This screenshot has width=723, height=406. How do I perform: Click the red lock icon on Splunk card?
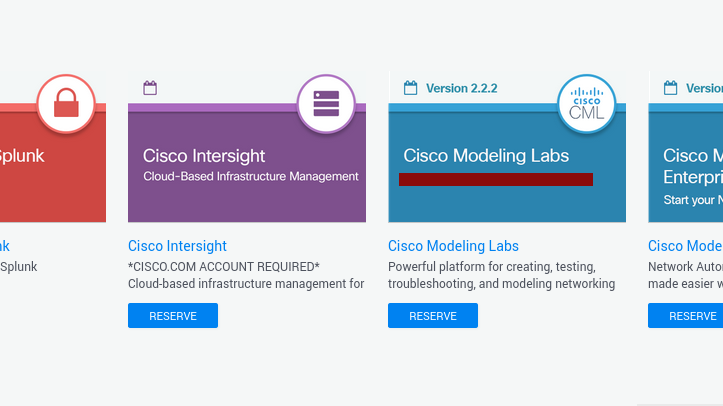[66, 103]
